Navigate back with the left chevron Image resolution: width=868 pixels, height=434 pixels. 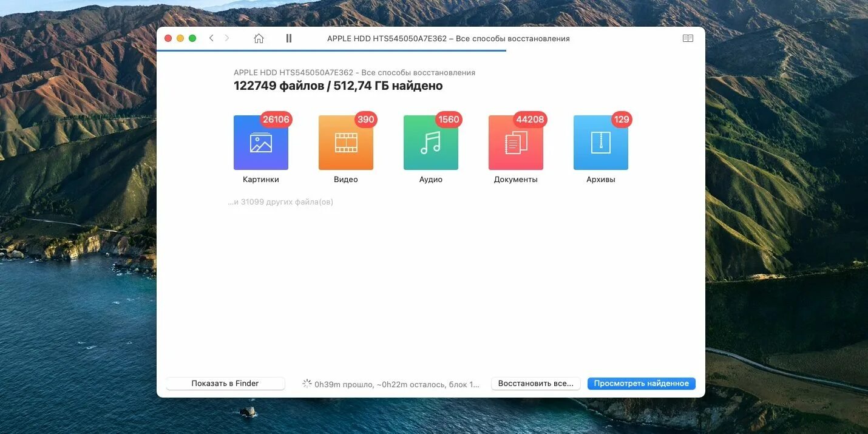[x=211, y=38]
